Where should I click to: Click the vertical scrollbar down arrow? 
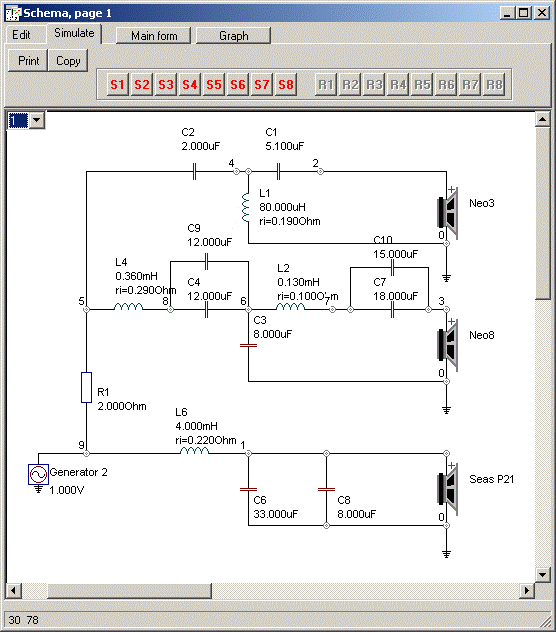542,575
